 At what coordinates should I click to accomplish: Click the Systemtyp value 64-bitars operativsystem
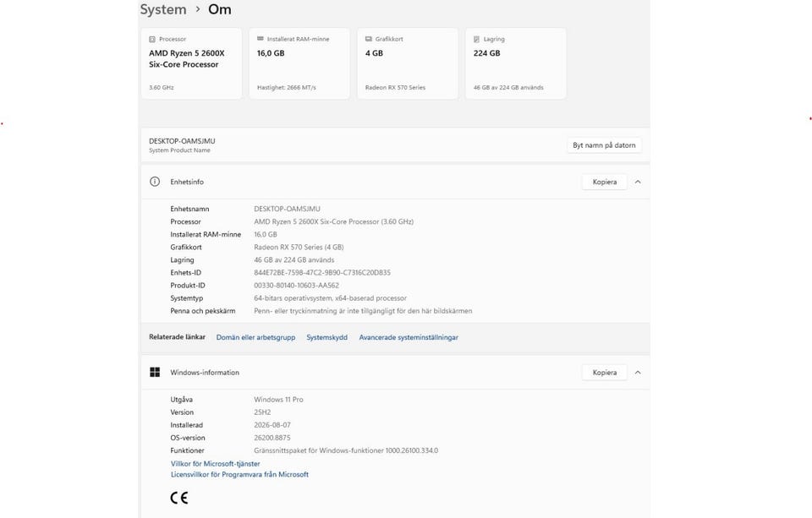(331, 298)
